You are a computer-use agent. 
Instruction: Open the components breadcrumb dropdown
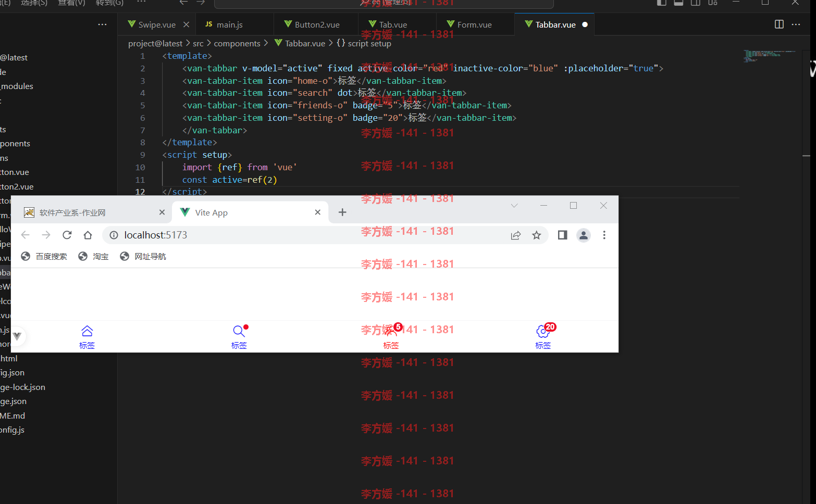point(237,43)
